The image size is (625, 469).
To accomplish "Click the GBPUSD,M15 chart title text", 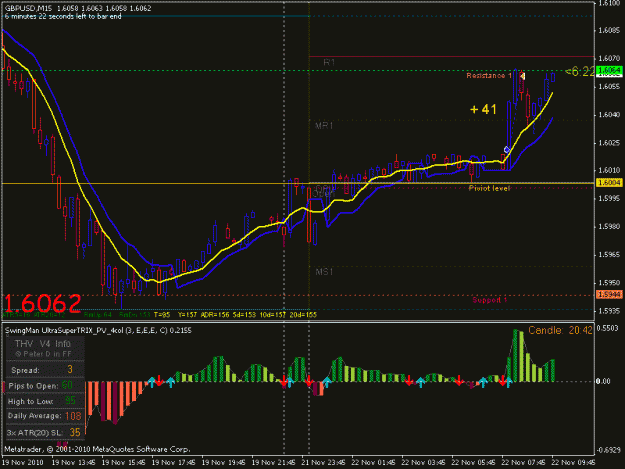I will (28, 8).
